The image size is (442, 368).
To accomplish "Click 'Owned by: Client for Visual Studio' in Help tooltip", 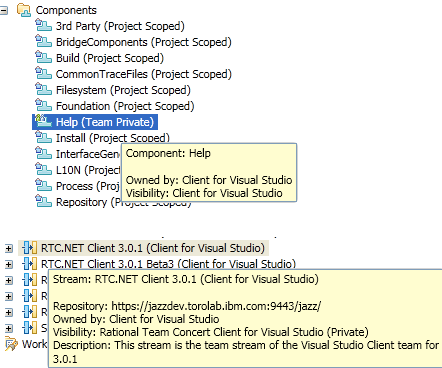I will (209, 180).
